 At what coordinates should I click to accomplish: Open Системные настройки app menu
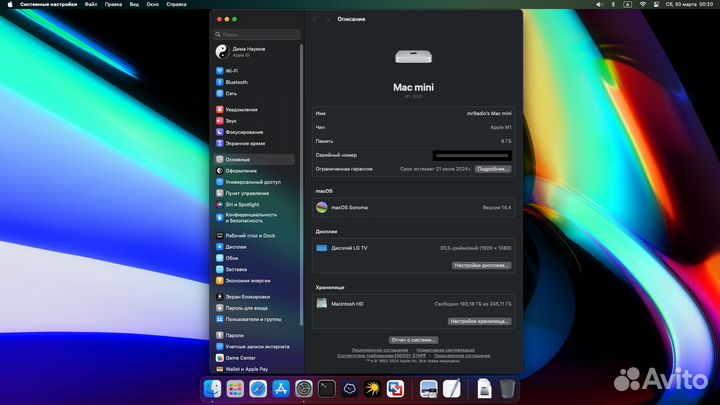[49, 4]
